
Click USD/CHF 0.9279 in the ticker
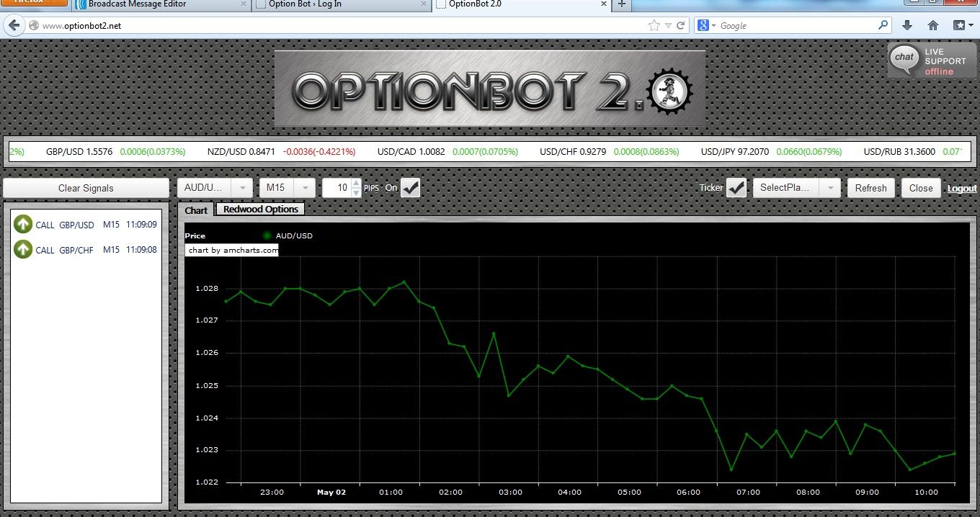(x=573, y=152)
